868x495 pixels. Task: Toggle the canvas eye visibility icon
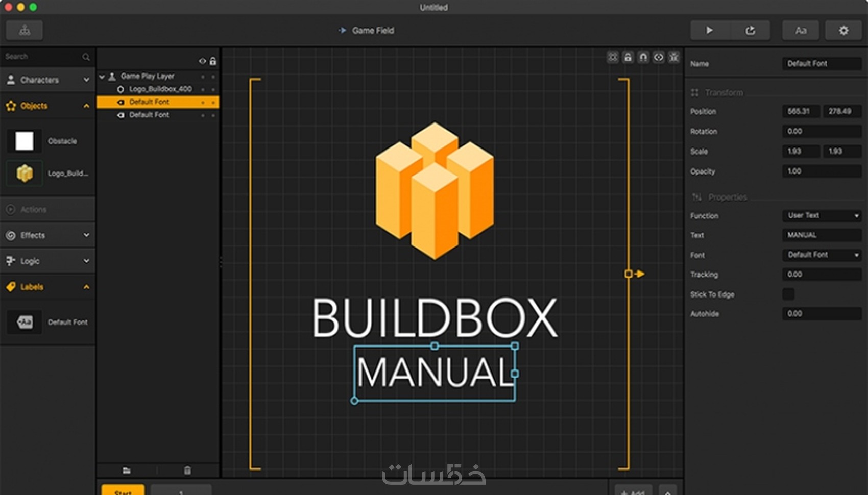[x=659, y=57]
